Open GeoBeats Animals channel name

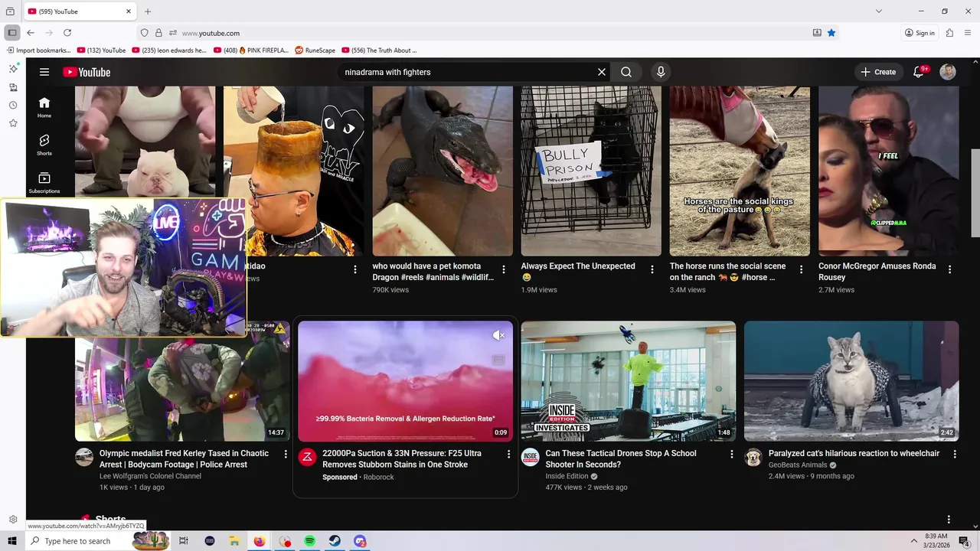pos(798,465)
